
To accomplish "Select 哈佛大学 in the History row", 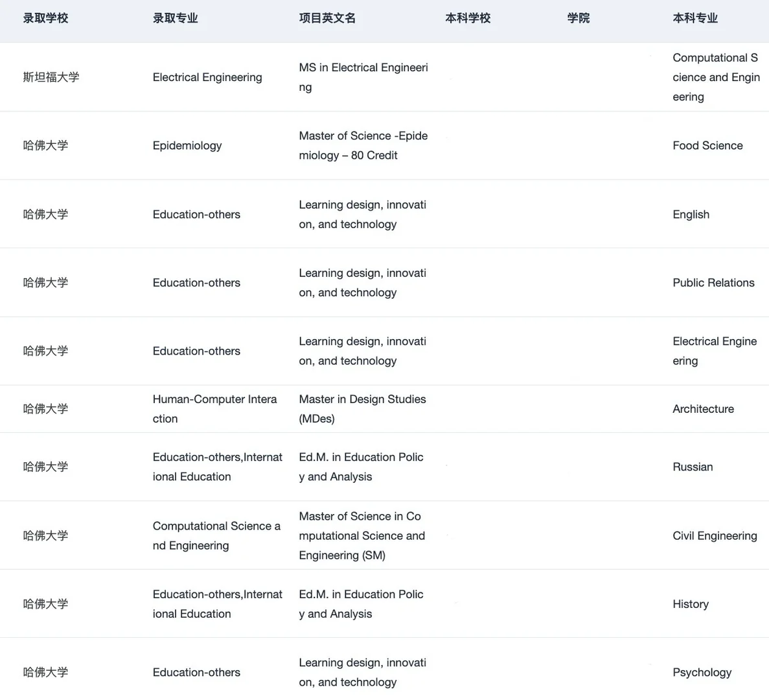I will (x=45, y=603).
